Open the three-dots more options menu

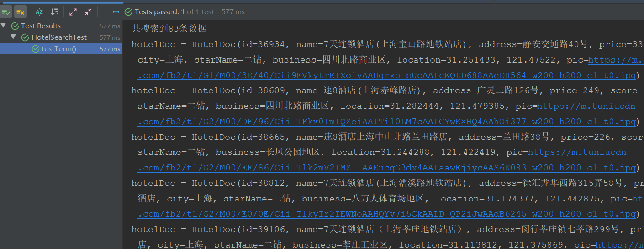pyautogui.click(x=116, y=11)
